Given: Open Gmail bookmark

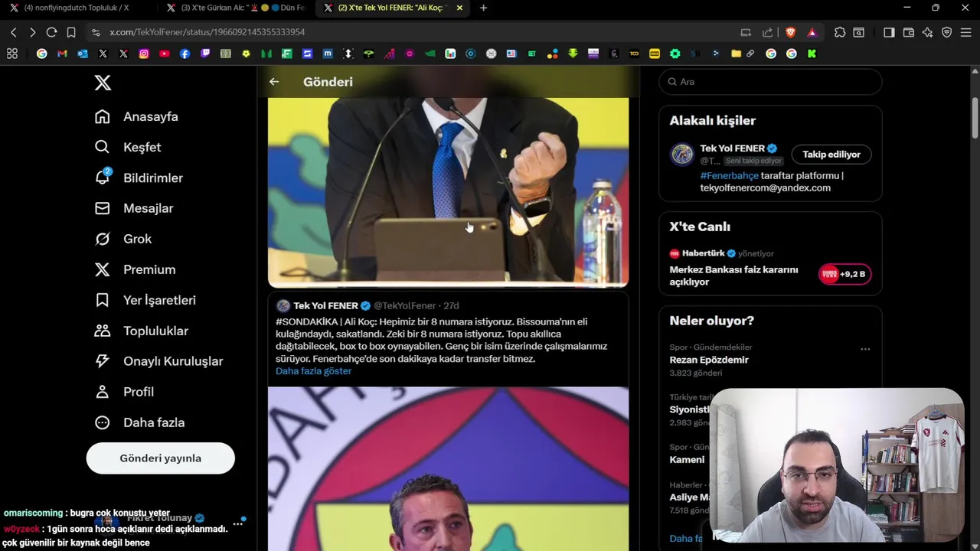Looking at the screenshot, I should click(x=62, y=54).
